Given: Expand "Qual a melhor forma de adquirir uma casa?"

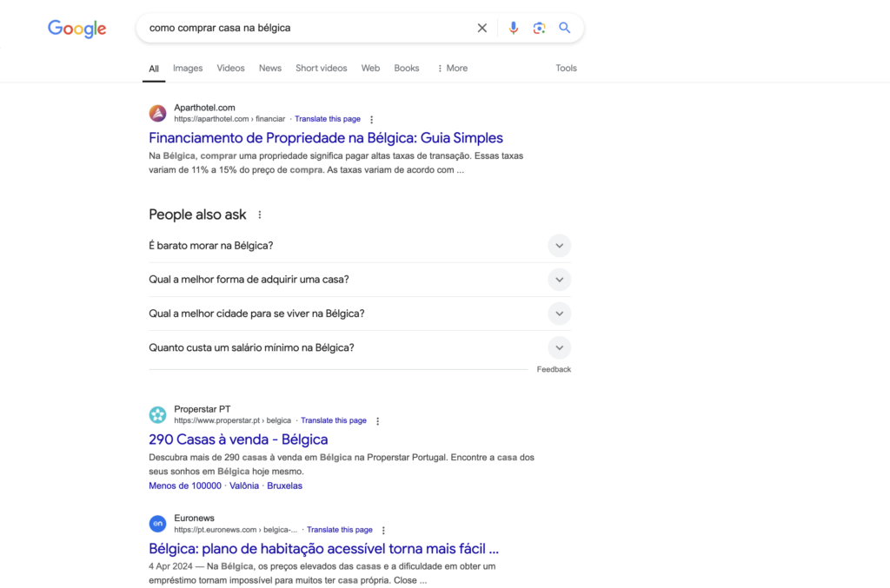Looking at the screenshot, I should click(360, 280).
